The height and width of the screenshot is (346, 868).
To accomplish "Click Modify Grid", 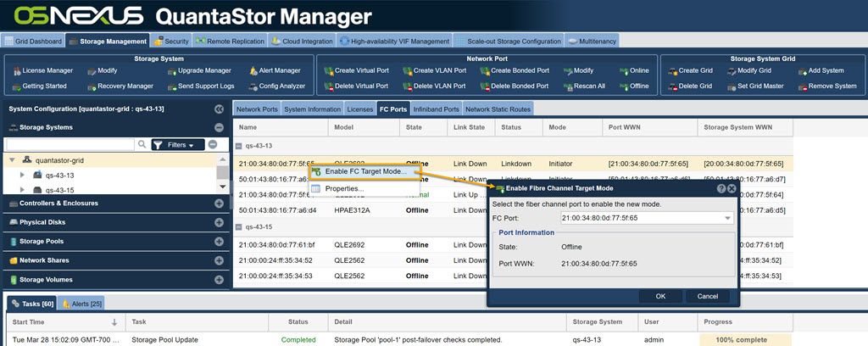I will (749, 71).
